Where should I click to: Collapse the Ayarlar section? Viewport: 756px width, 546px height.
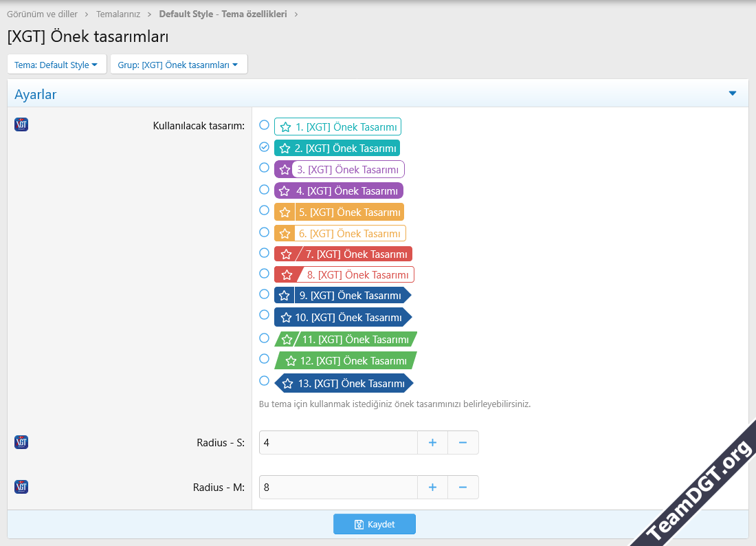732,94
